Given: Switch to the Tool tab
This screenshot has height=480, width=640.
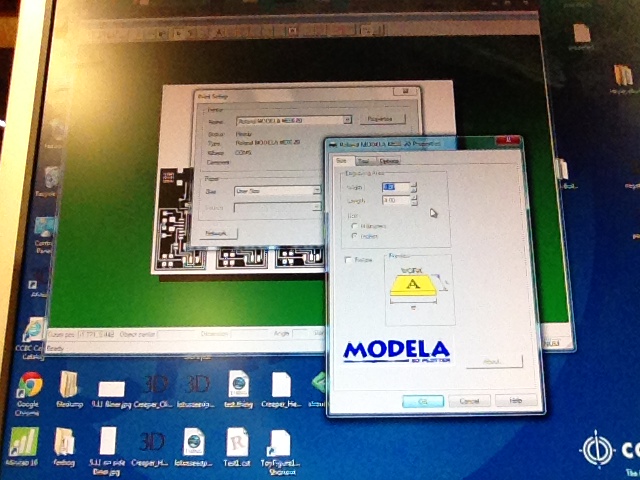Looking at the screenshot, I should 363,162.
